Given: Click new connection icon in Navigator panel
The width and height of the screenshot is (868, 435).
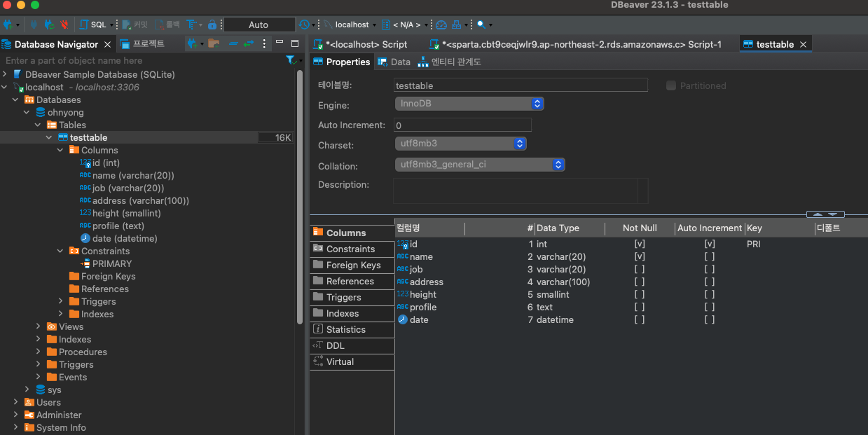Looking at the screenshot, I should tap(193, 43).
